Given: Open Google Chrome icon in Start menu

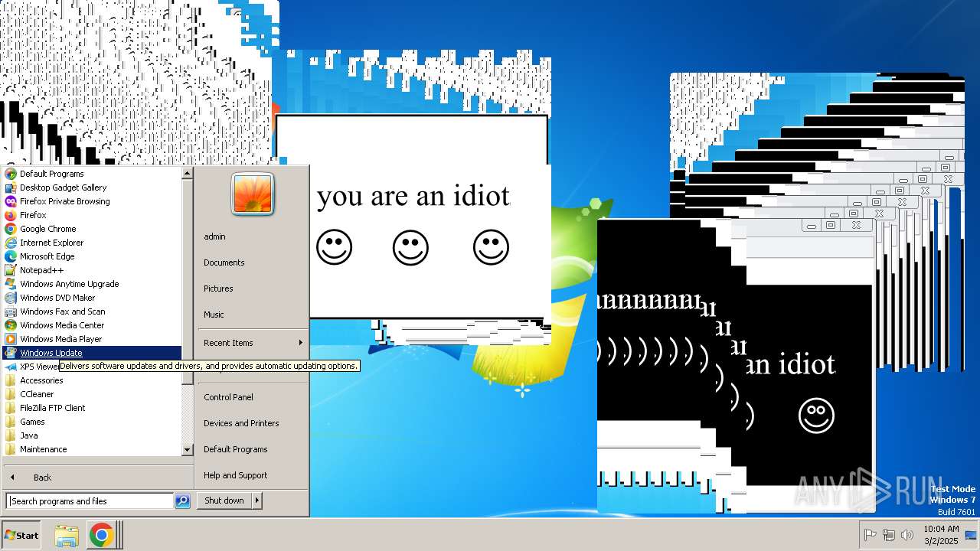Looking at the screenshot, I should [x=11, y=229].
